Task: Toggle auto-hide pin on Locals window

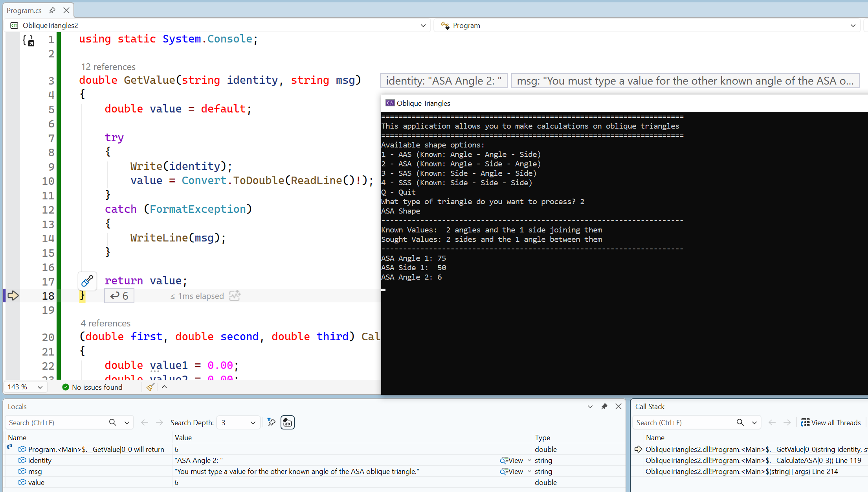Action: coord(604,407)
